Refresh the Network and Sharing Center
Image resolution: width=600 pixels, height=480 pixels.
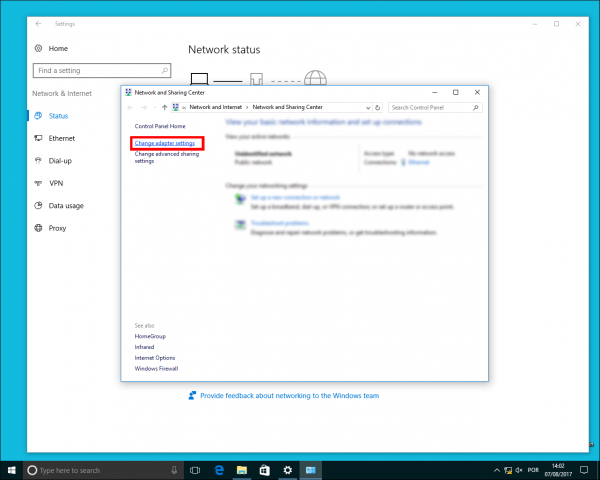377,108
